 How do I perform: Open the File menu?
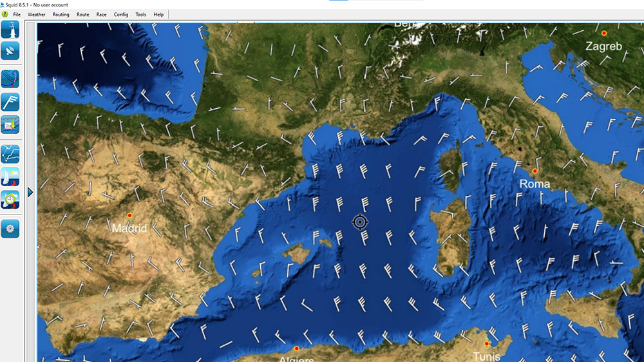pos(17,14)
